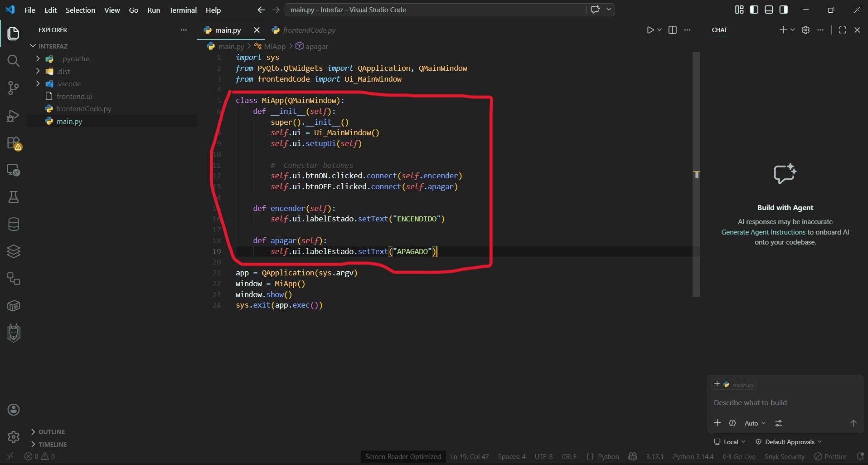Image resolution: width=868 pixels, height=465 pixels.
Task: Open the Explorer view in activity bar
Action: pyautogui.click(x=14, y=33)
